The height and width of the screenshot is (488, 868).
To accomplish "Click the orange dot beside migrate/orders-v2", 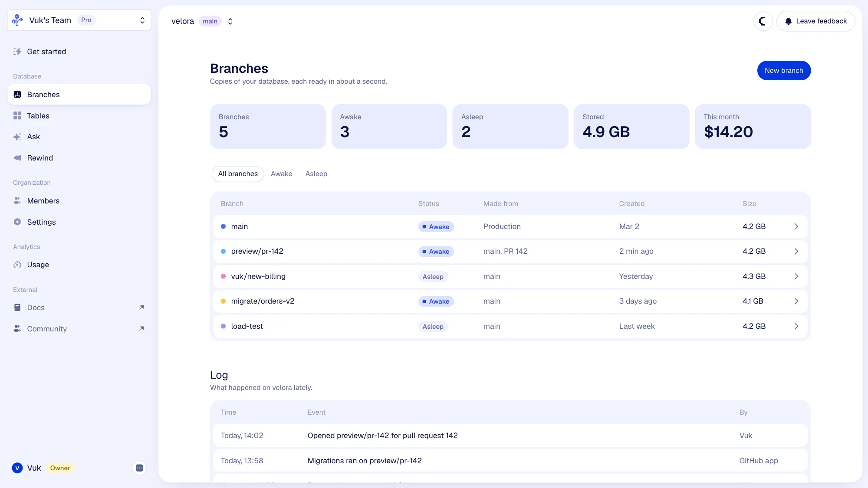I will (x=223, y=301).
